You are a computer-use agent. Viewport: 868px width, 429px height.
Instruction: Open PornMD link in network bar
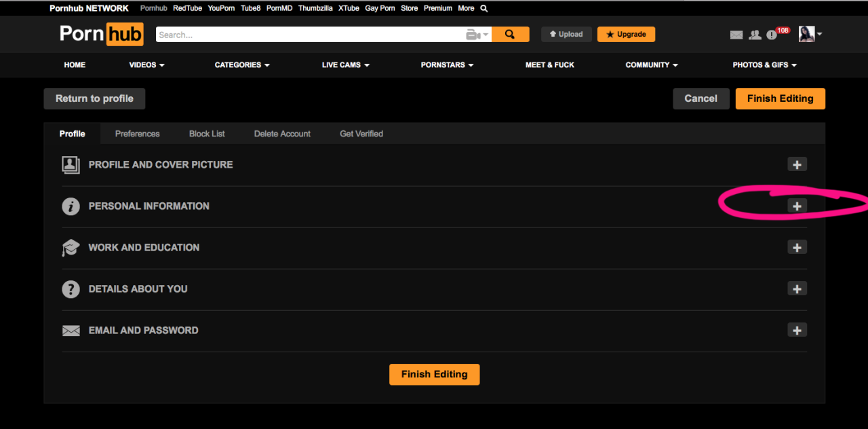279,8
